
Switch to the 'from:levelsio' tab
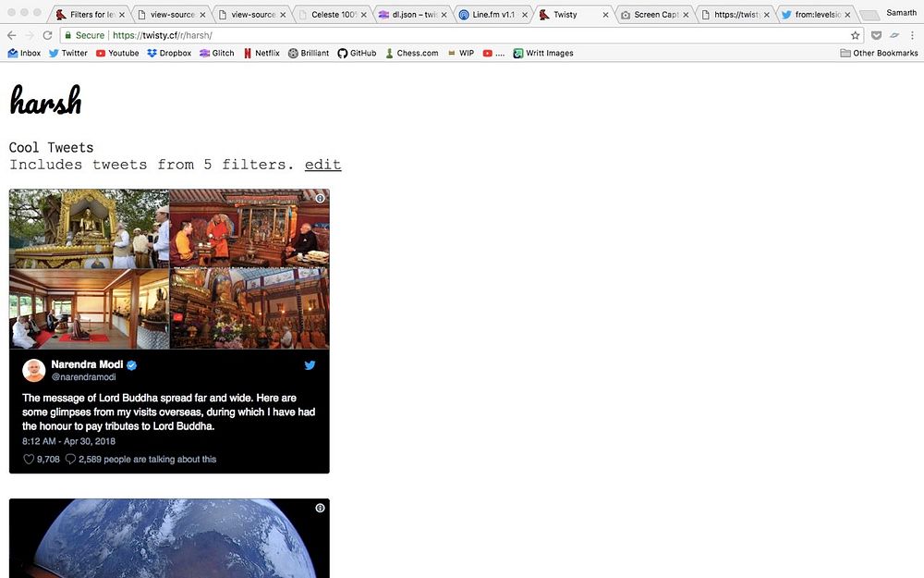pyautogui.click(x=816, y=14)
